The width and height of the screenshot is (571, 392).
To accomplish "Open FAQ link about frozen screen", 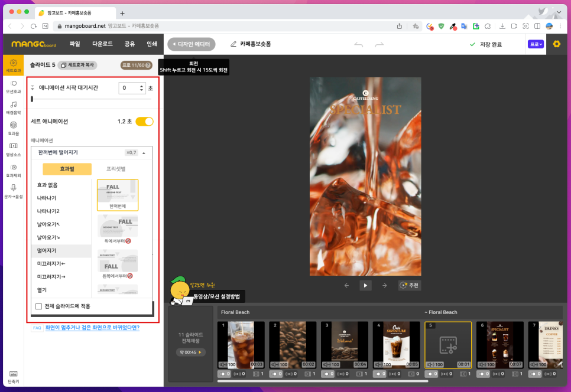I will [92, 328].
